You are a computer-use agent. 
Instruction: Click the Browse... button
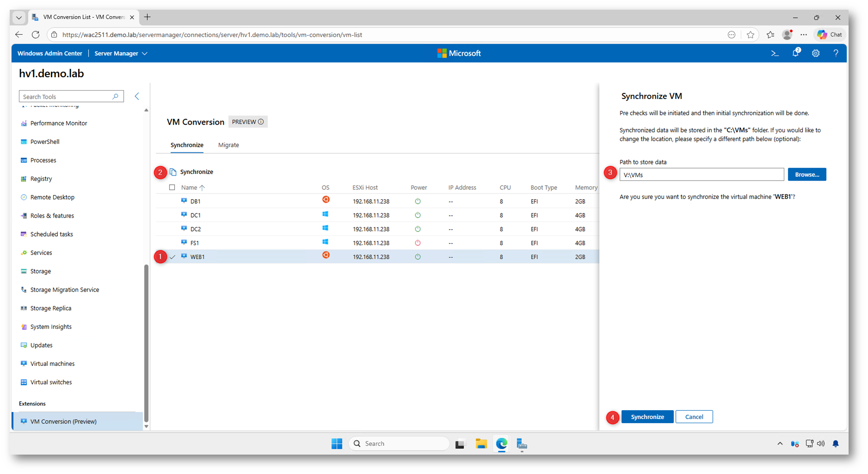(x=807, y=175)
